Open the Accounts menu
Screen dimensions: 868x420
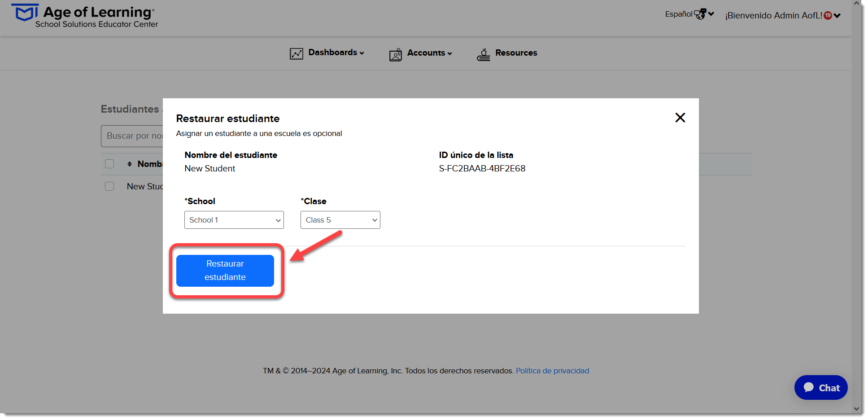[429, 53]
